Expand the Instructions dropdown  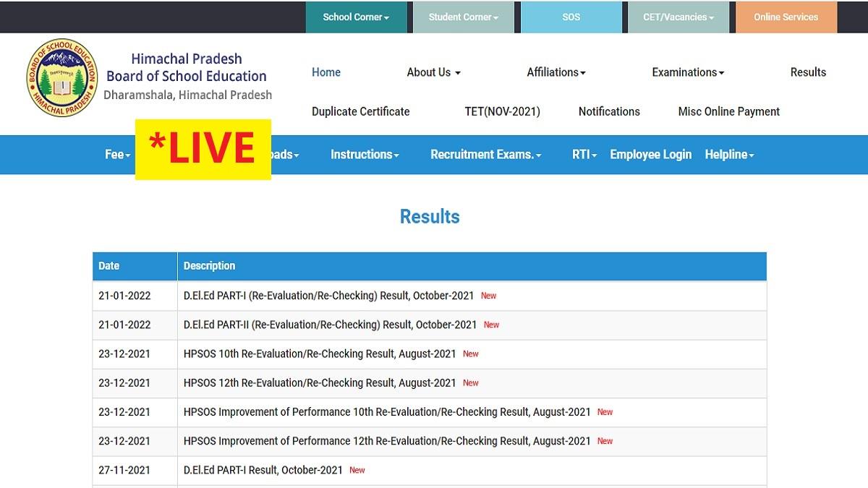pyautogui.click(x=365, y=154)
